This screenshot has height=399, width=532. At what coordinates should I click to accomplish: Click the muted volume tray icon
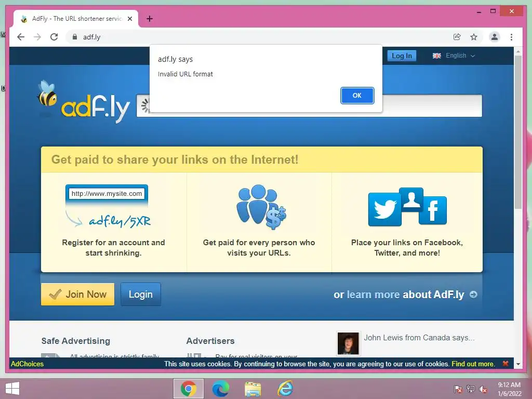point(483,389)
